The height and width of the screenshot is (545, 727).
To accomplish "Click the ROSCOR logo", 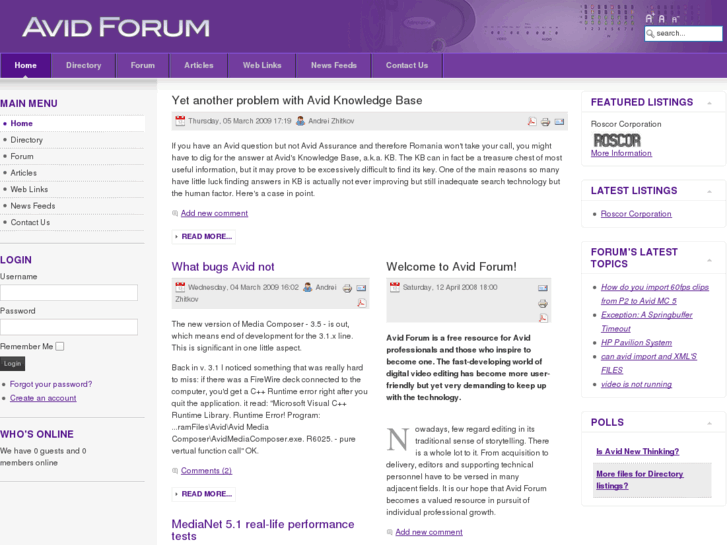I will [617, 140].
